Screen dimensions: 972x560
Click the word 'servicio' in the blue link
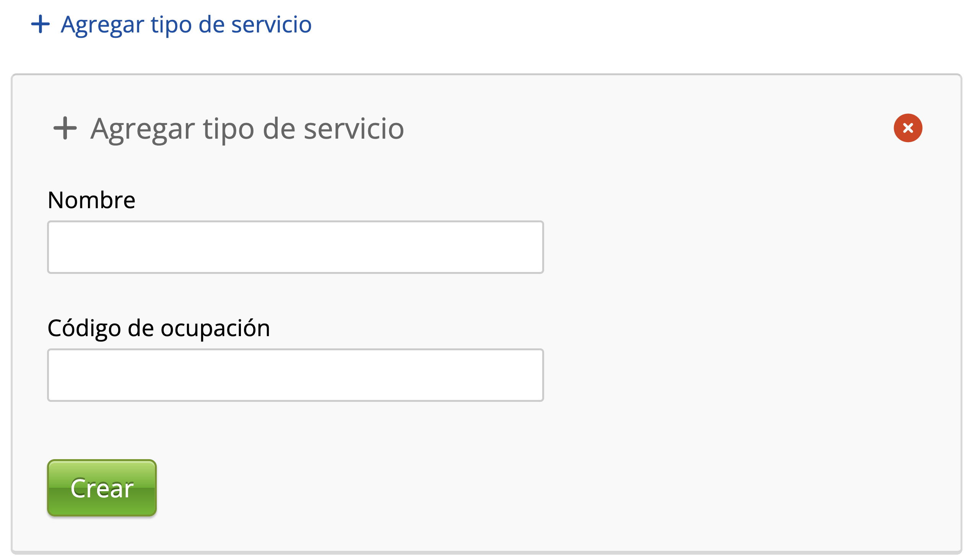(271, 24)
